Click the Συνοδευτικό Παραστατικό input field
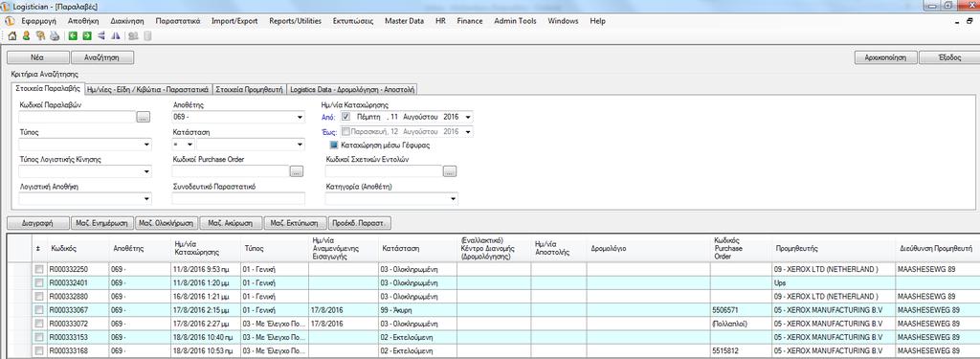The image size is (980, 359). click(x=238, y=198)
